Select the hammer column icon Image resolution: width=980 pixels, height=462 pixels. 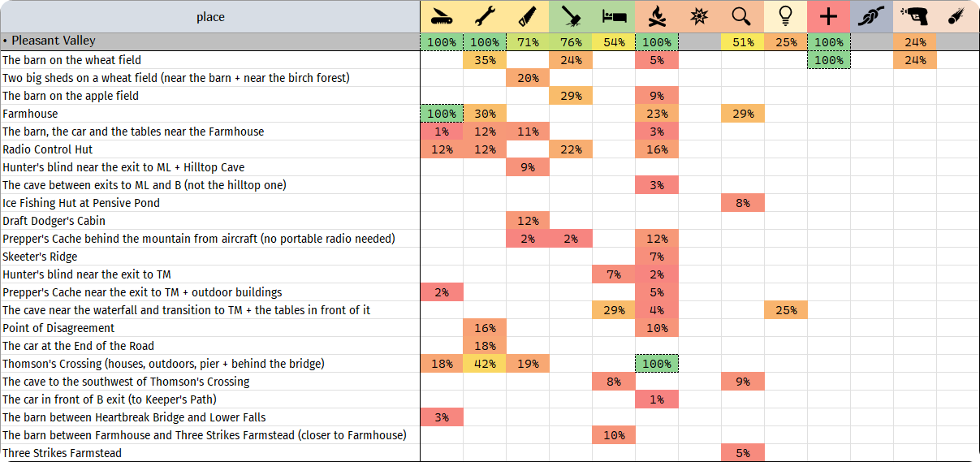point(571,17)
